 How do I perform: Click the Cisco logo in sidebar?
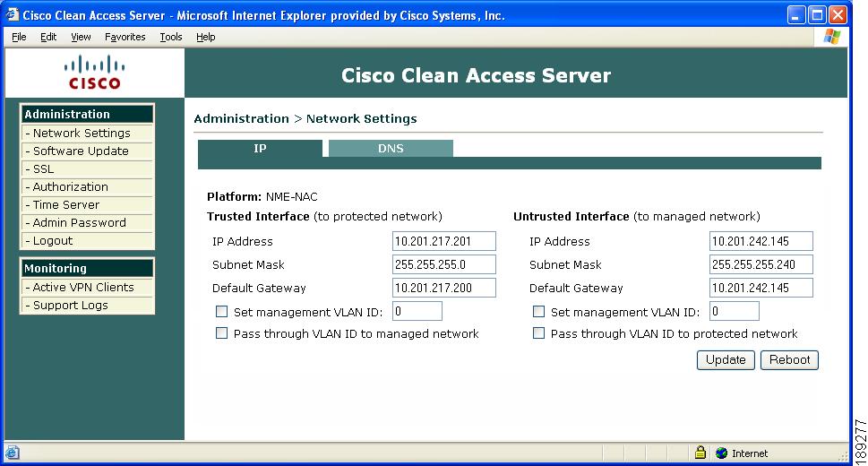click(94, 72)
